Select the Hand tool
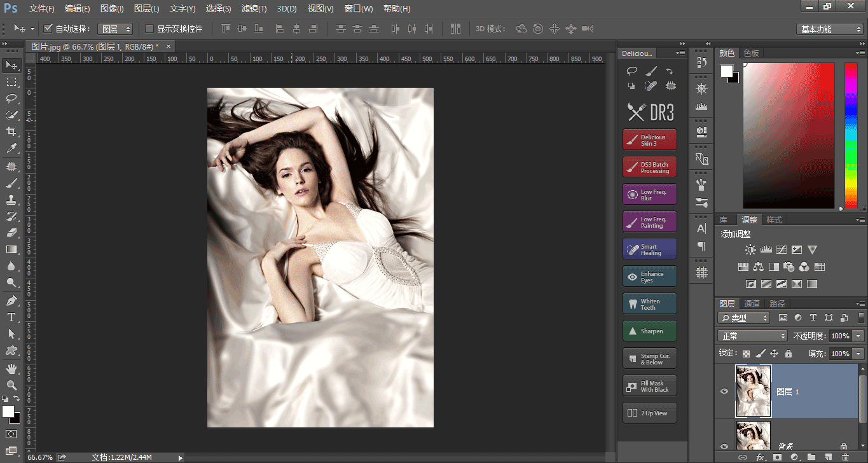 point(11,368)
